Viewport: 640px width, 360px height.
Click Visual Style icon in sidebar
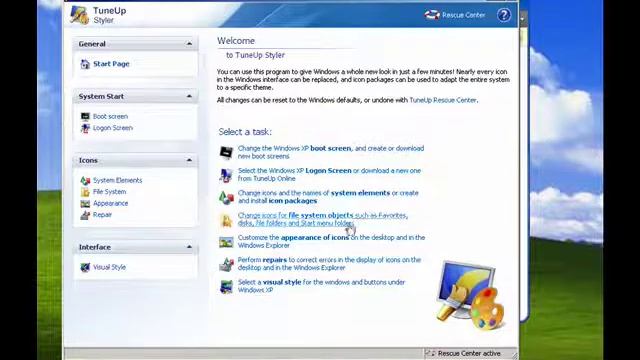coord(85,267)
